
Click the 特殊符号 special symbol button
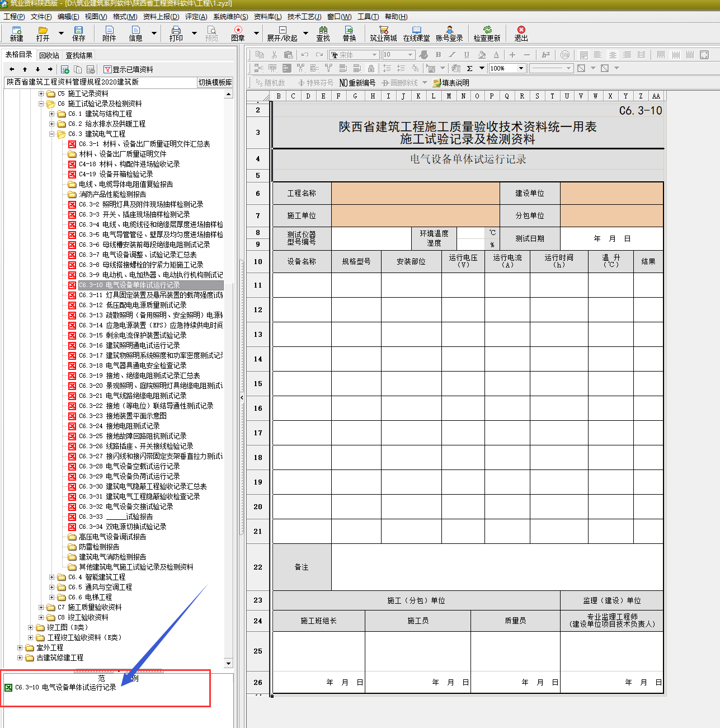pyautogui.click(x=316, y=83)
